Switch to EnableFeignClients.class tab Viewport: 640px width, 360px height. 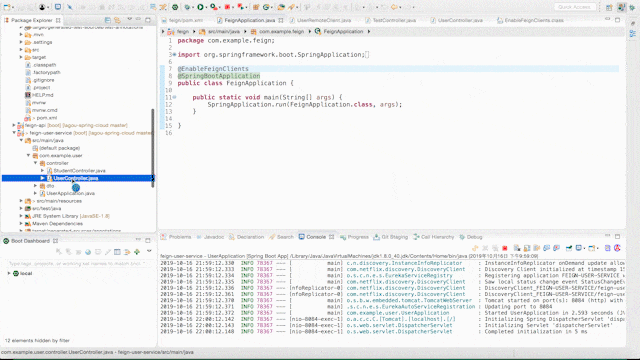(x=530, y=20)
